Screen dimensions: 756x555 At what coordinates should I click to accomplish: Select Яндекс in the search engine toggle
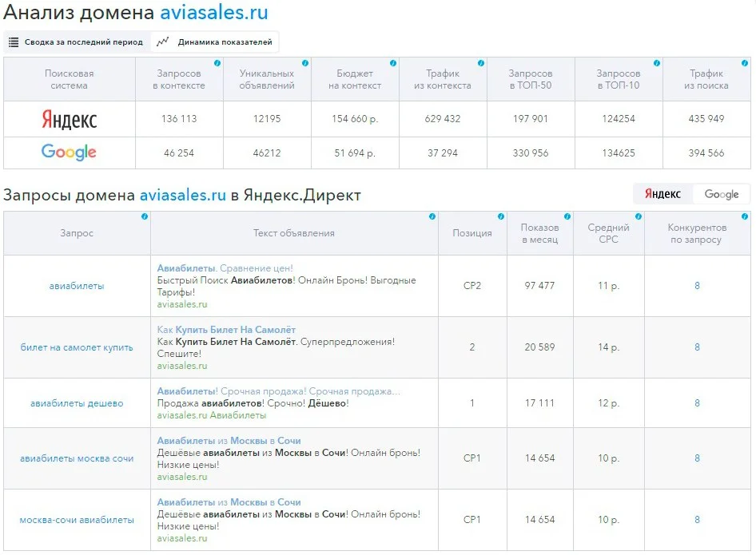click(x=662, y=194)
